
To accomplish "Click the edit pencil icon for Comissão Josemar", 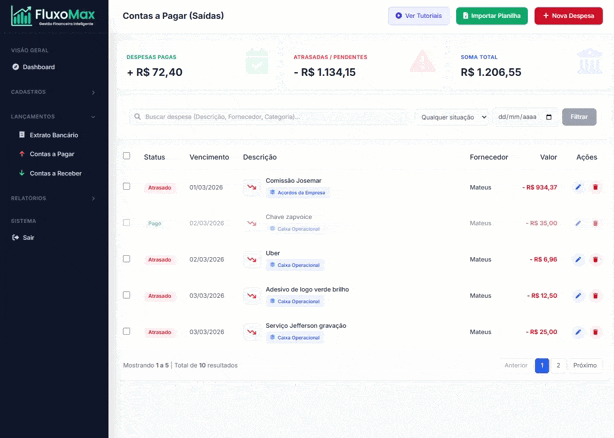I will [578, 187].
